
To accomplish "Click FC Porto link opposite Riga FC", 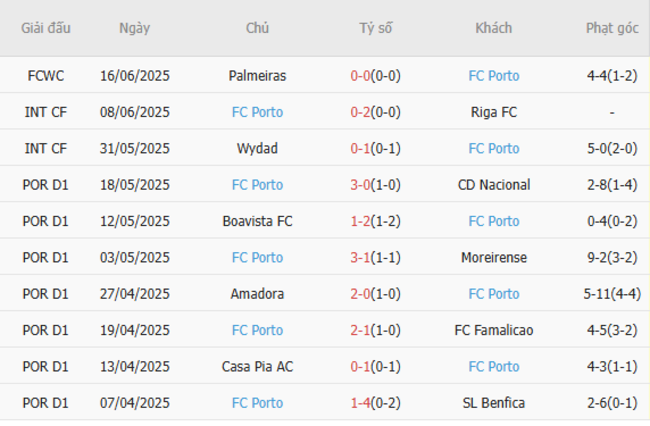I will [x=257, y=112].
